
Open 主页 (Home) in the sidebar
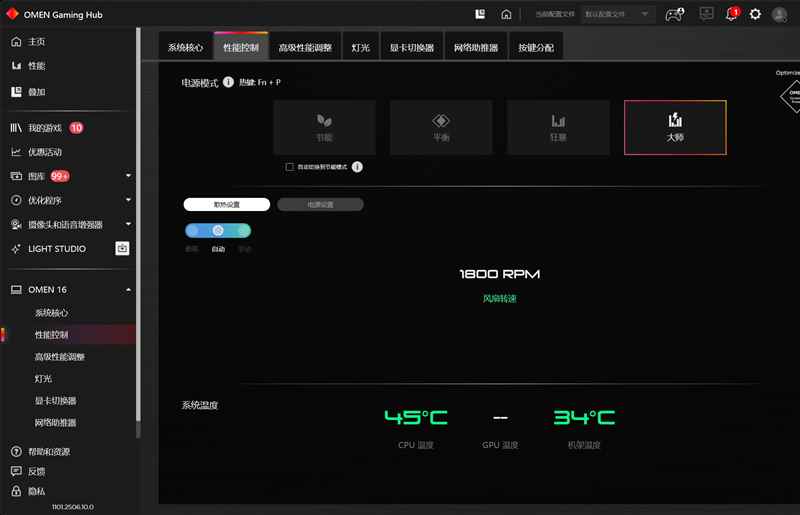pyautogui.click(x=36, y=41)
